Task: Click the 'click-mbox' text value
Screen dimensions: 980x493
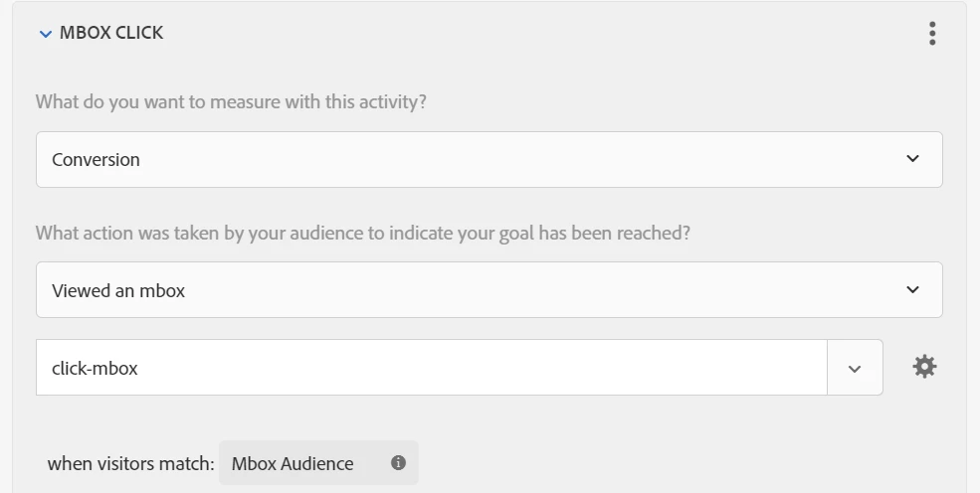Action: (x=95, y=368)
